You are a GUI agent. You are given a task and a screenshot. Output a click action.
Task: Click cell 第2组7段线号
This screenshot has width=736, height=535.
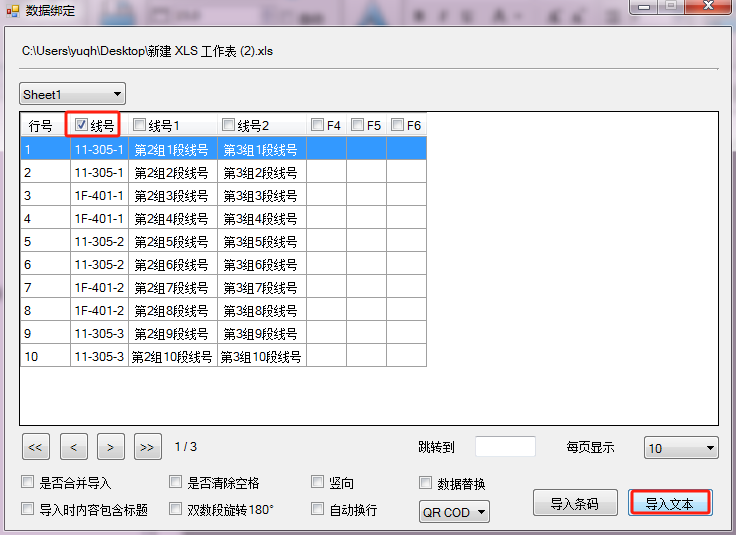pyautogui.click(x=173, y=287)
